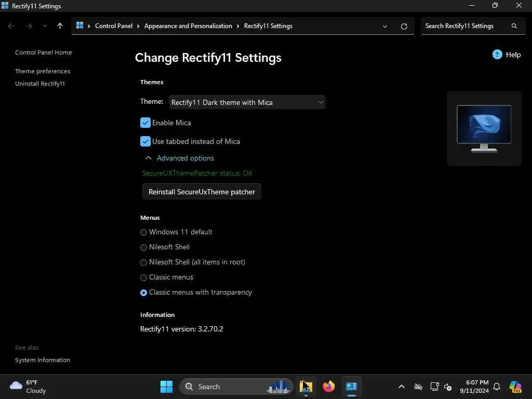Open Control Panel breadcrumb
The height and width of the screenshot is (399, 532).
click(114, 26)
